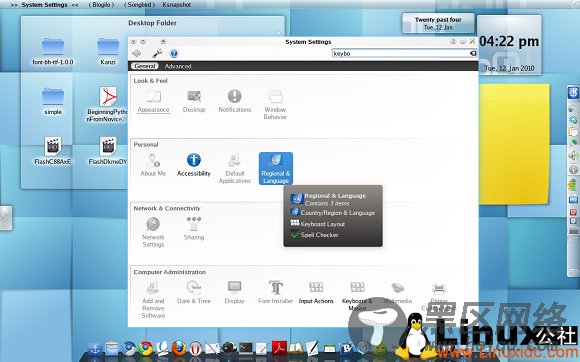Open the Chromium icon in the dock
The width and height of the screenshot is (580, 362).
click(x=129, y=348)
